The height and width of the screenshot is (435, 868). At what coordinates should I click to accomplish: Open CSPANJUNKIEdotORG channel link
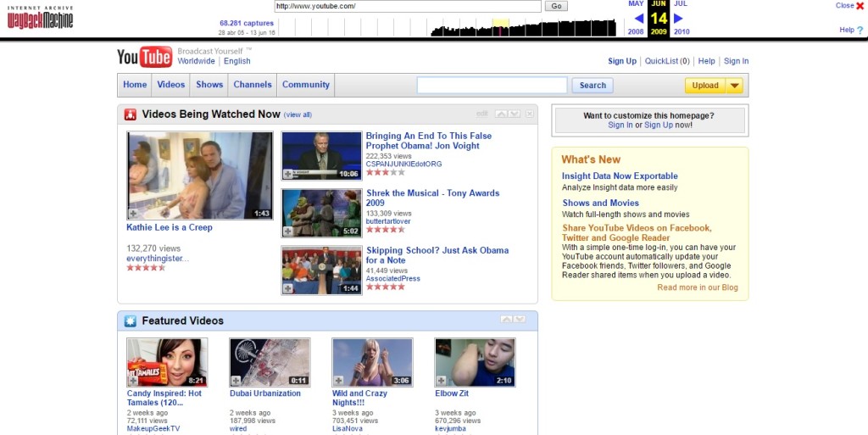pyautogui.click(x=403, y=164)
